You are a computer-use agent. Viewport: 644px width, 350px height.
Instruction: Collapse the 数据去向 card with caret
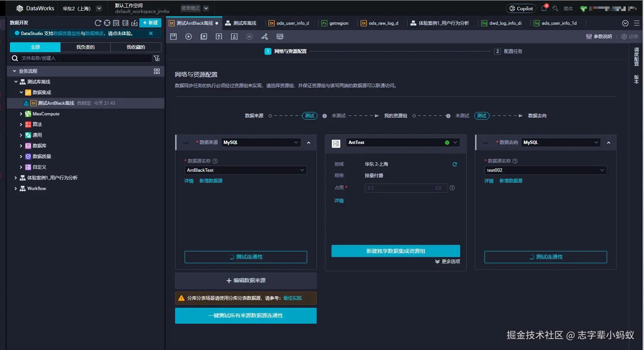(x=609, y=143)
